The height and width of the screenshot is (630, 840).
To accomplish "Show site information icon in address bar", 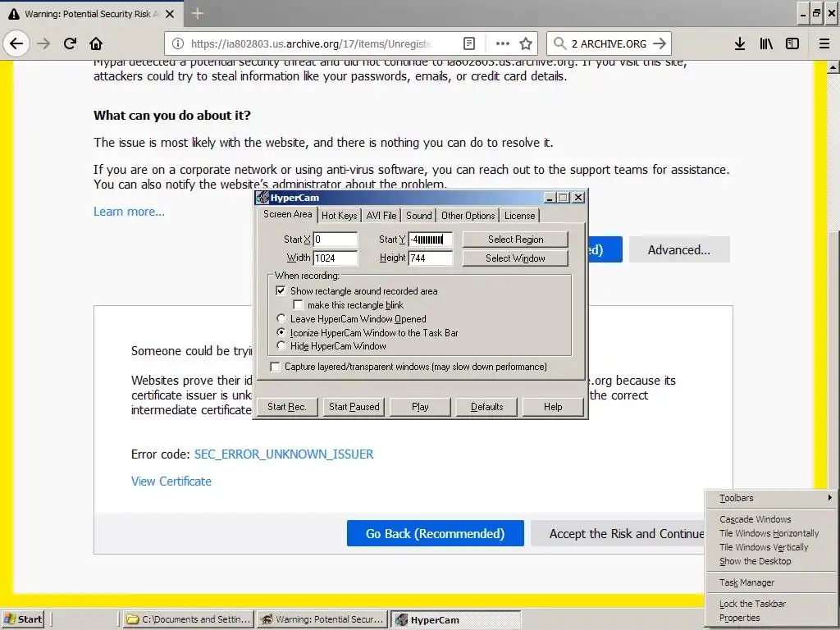I will pos(178,44).
